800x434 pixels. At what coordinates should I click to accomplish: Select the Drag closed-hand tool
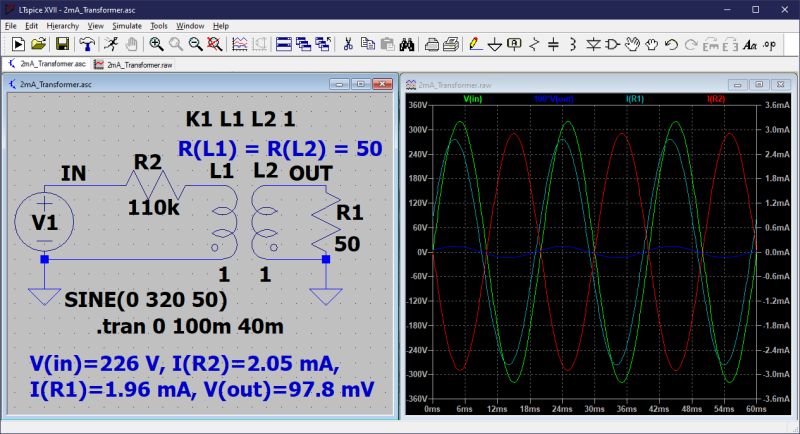pyautogui.click(x=652, y=44)
